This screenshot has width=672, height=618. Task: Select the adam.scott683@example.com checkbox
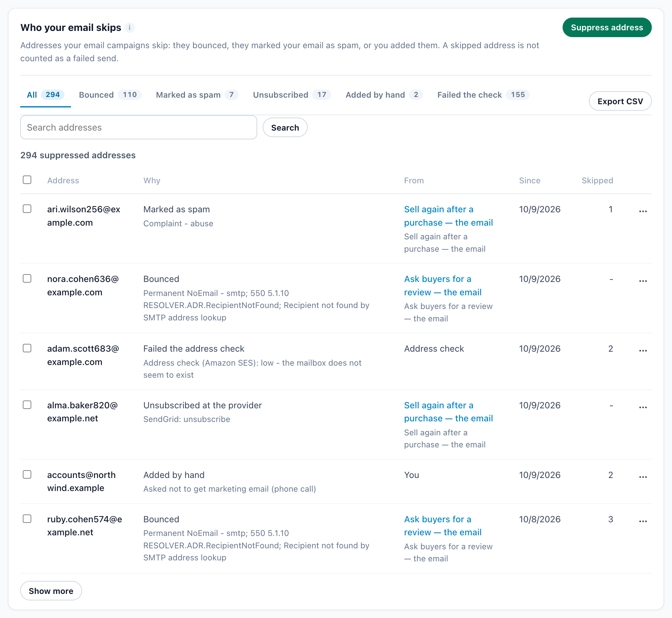coord(27,348)
